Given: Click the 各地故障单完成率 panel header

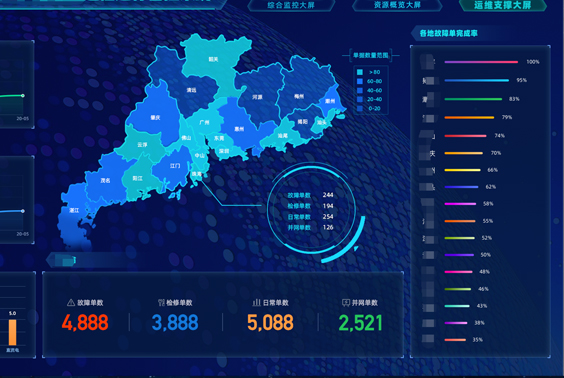Looking at the screenshot, I should (x=449, y=33).
